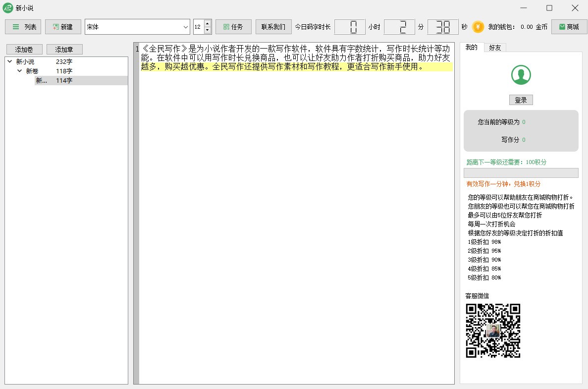Screen dimensions: 588x389
Task: Click the 我的钱包 wallet label
Action: pyautogui.click(x=501, y=27)
